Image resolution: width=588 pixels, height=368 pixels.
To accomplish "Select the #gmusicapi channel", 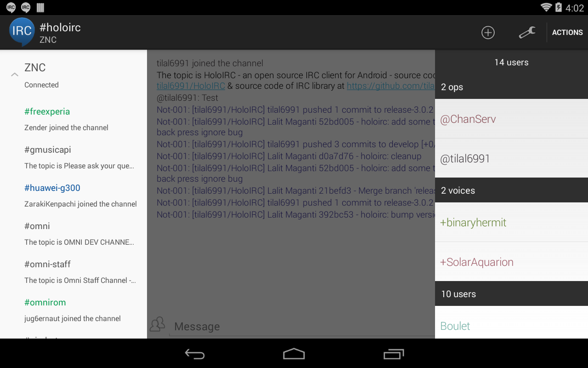I will tap(73, 157).
